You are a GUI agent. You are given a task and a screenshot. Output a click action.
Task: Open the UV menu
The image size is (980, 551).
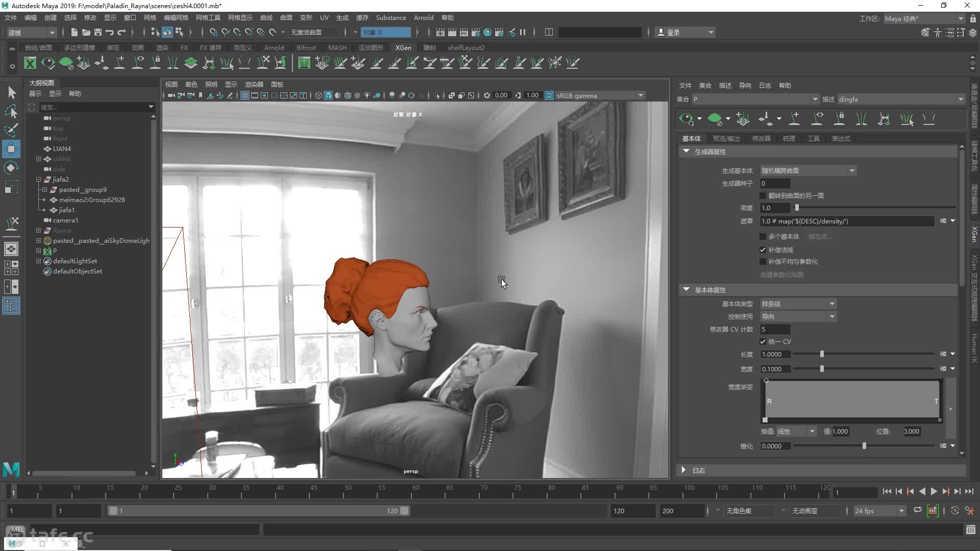coord(324,18)
